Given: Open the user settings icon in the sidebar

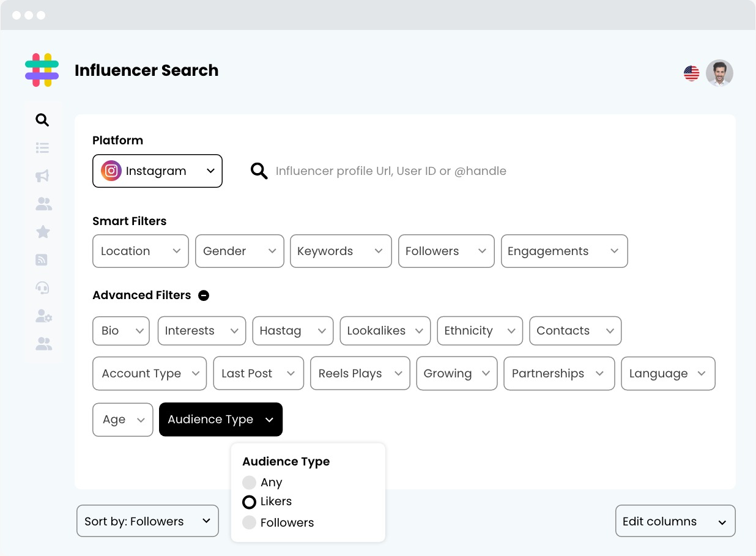Looking at the screenshot, I should [43, 316].
